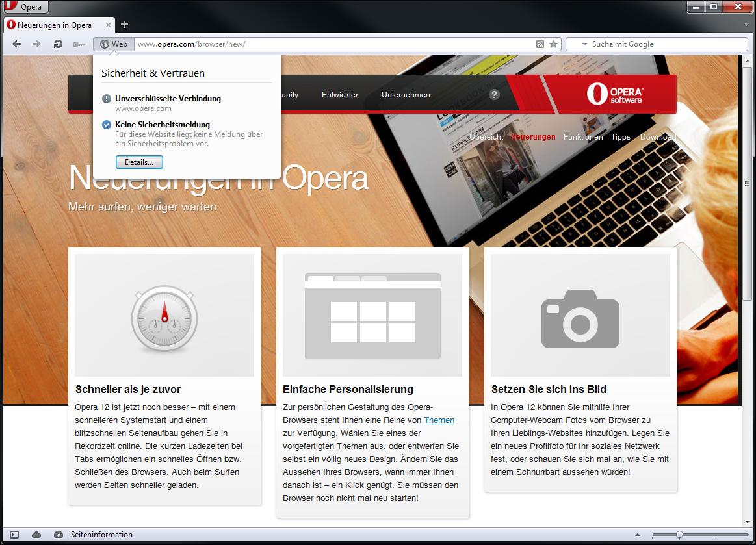Click the Setzen Sie sich ins Bild heading

(x=549, y=389)
